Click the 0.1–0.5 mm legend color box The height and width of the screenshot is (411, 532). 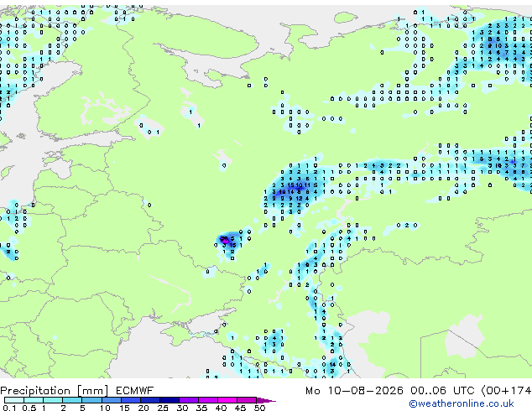pyautogui.click(x=14, y=400)
